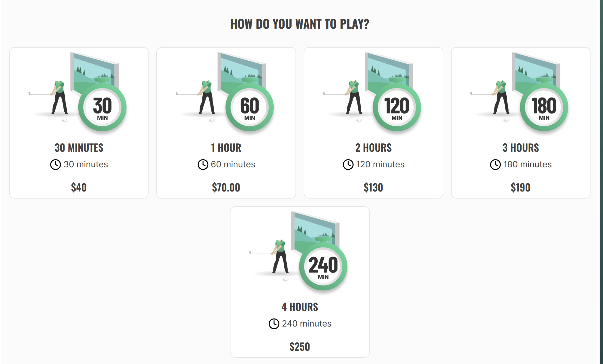Pick the 2 HOURS option title
This screenshot has height=364, width=603.
[x=373, y=148]
